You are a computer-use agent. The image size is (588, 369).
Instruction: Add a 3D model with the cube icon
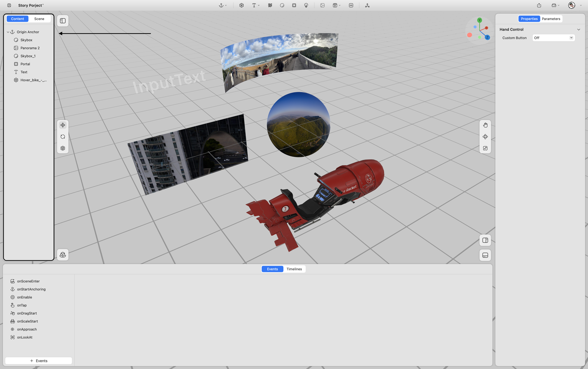pyautogui.click(x=241, y=5)
